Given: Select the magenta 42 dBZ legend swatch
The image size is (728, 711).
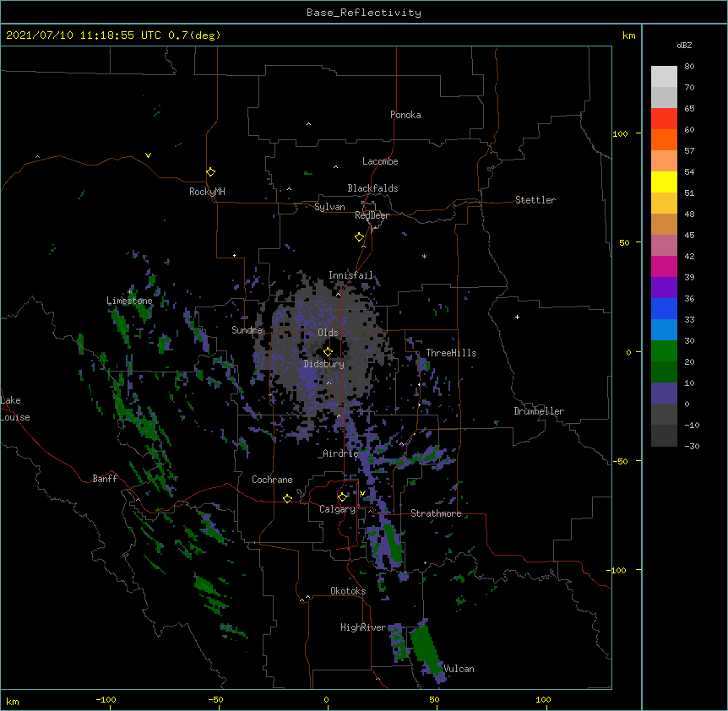Looking at the screenshot, I should pos(664,266).
